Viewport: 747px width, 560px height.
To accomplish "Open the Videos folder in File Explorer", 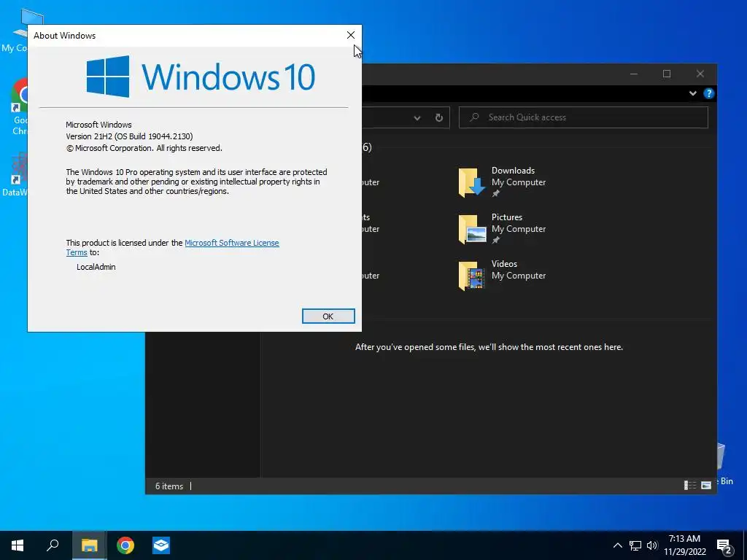I will (x=502, y=275).
